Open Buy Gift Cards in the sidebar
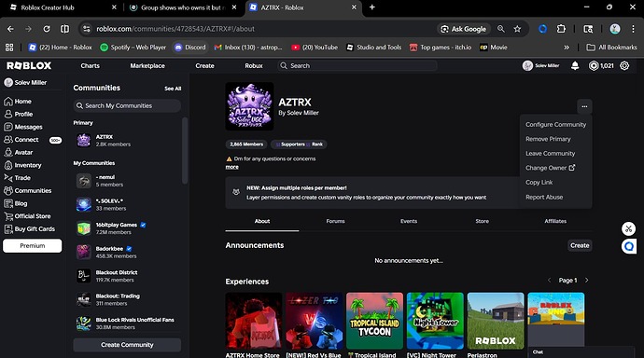644x358 pixels. pyautogui.click(x=29, y=228)
